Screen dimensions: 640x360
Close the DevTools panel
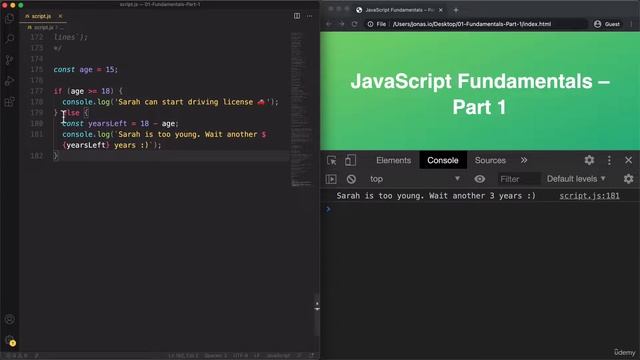coord(629,160)
